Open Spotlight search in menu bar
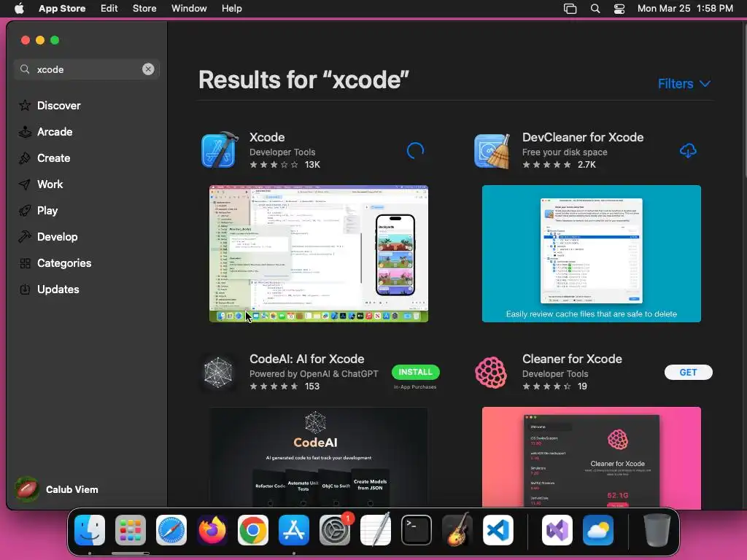 (x=595, y=8)
